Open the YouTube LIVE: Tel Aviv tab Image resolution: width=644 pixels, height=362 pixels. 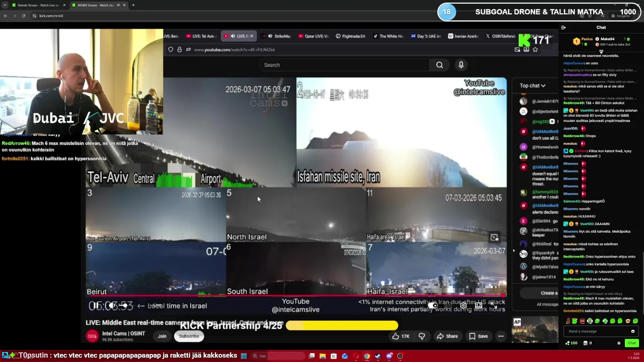(x=201, y=36)
